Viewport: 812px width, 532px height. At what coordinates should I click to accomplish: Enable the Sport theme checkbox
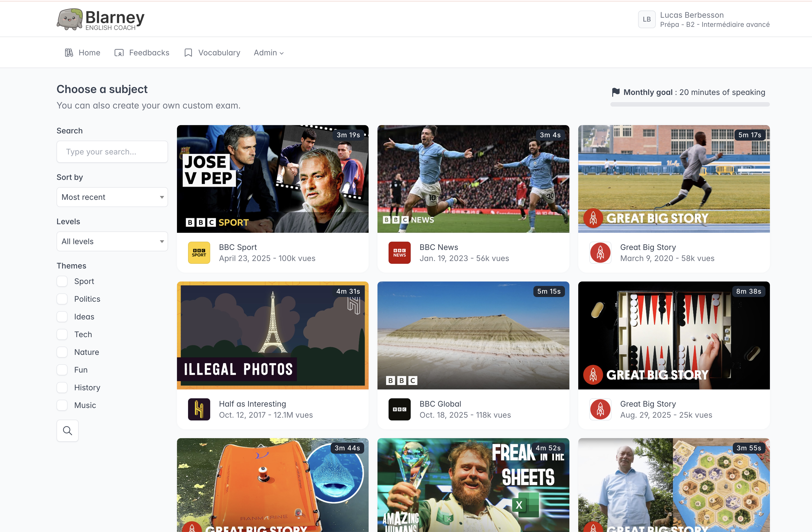point(62,281)
